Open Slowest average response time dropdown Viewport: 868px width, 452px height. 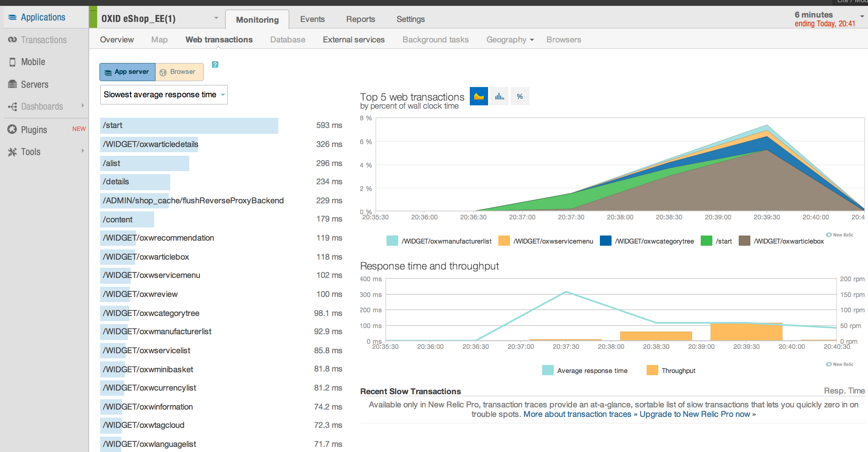164,95
